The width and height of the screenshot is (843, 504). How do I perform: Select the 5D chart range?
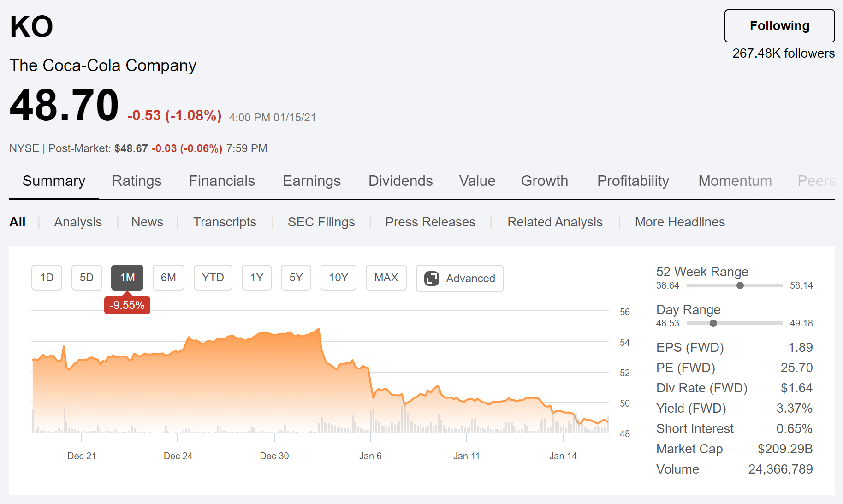(87, 278)
